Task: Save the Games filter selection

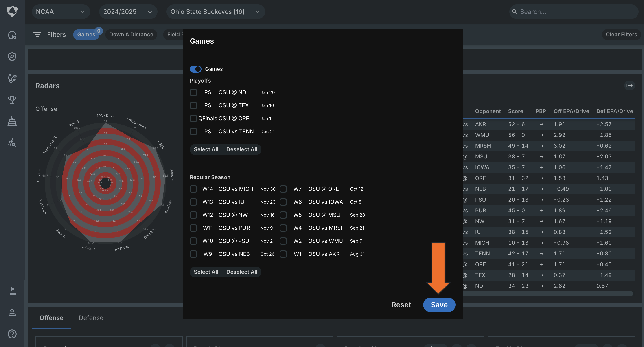Action: pos(439,305)
